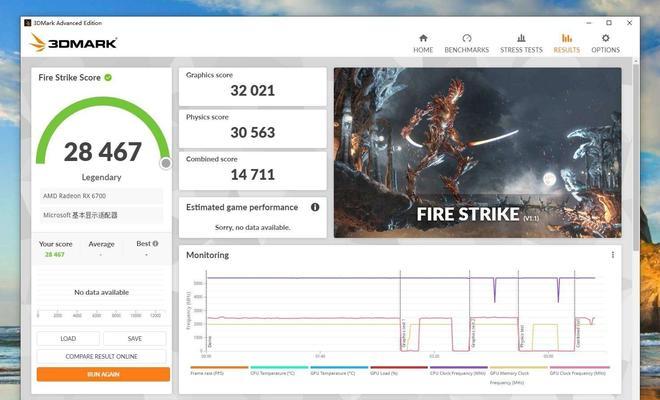Click the green Your score value 28 467

coord(55,254)
